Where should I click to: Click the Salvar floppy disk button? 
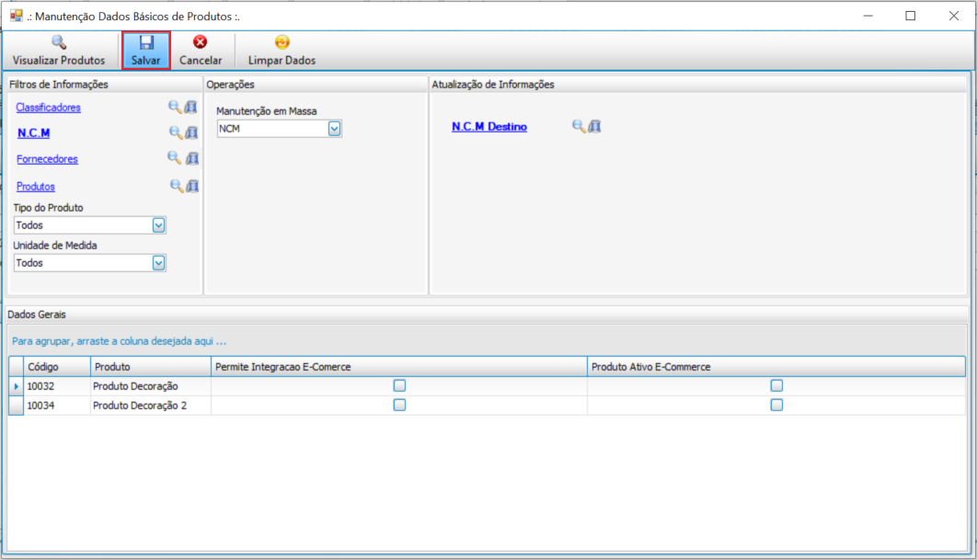pyautogui.click(x=145, y=51)
